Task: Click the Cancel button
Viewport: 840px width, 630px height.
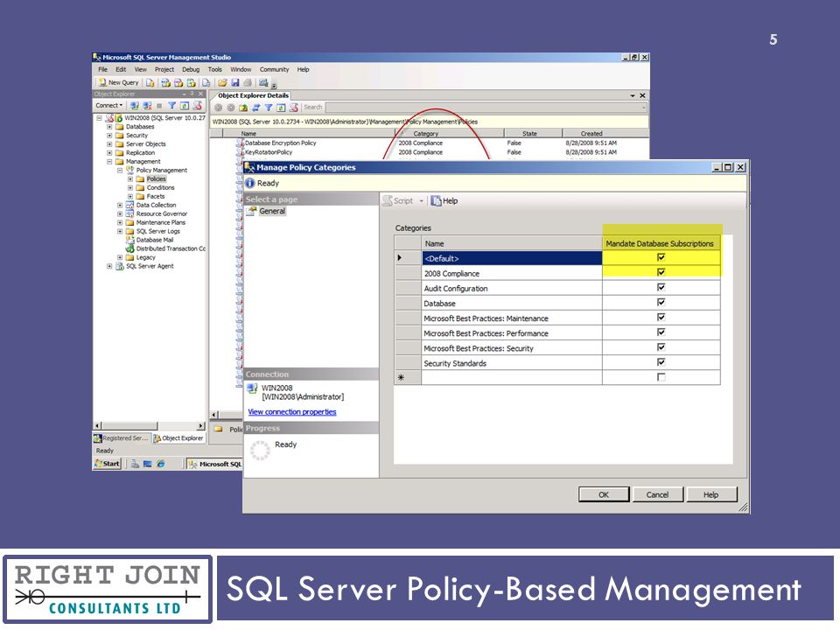Action: (657, 494)
